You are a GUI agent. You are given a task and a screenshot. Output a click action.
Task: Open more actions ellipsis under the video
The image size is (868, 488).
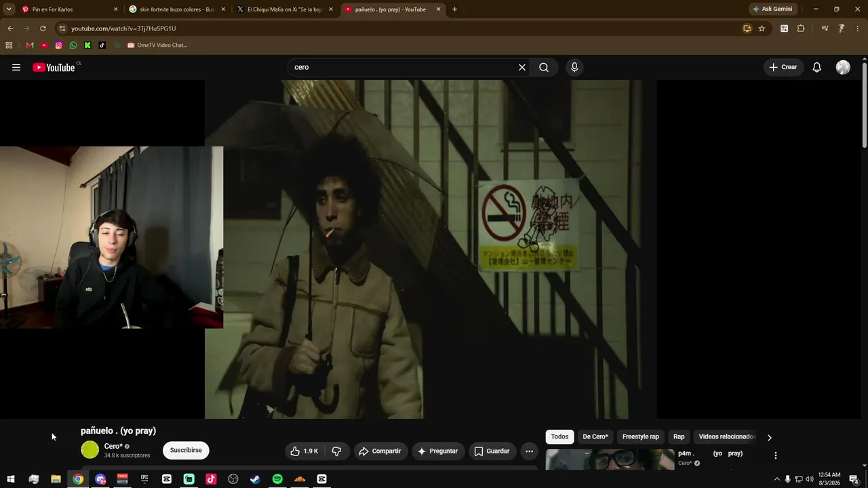530,451
